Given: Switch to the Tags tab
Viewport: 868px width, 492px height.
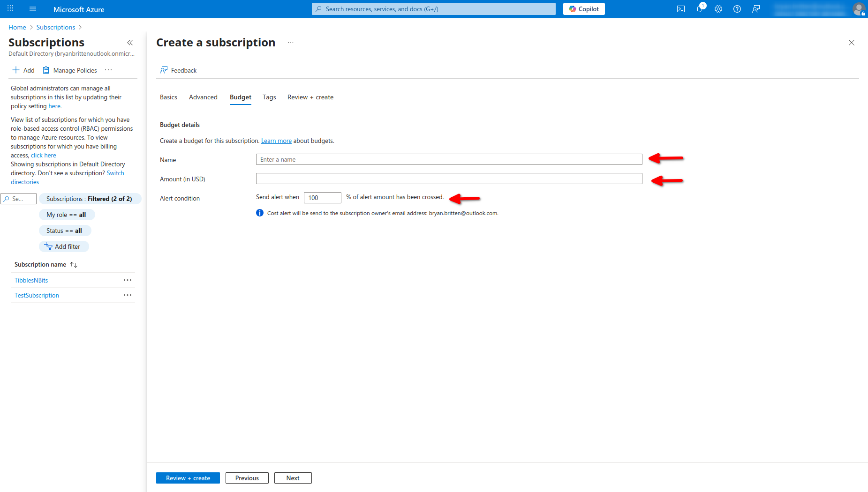Looking at the screenshot, I should pyautogui.click(x=269, y=97).
